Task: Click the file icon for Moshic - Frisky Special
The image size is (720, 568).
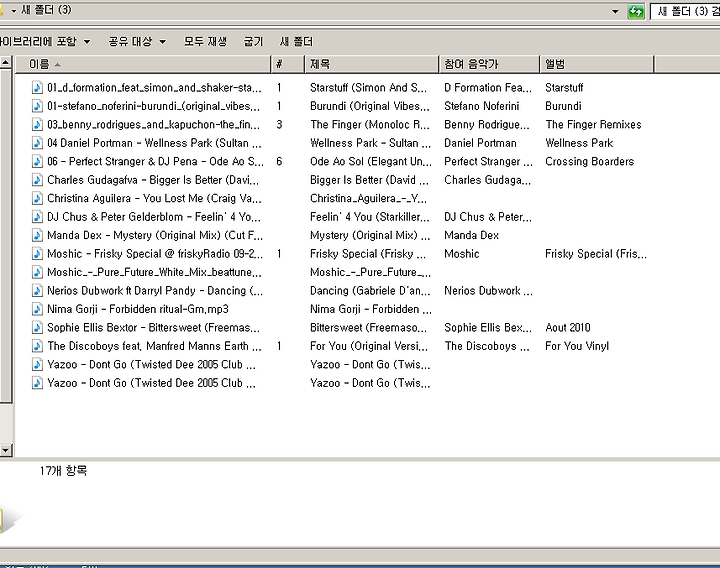Action: click(x=37, y=253)
